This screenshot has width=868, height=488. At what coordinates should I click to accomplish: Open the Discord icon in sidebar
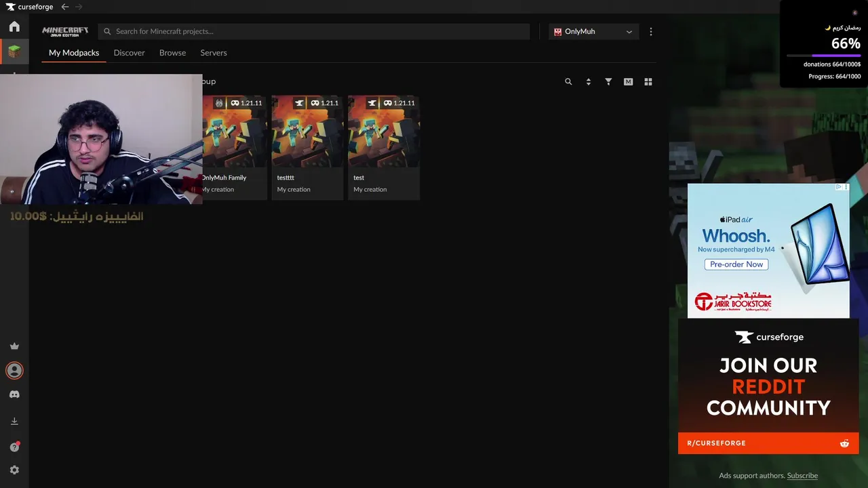tap(14, 394)
